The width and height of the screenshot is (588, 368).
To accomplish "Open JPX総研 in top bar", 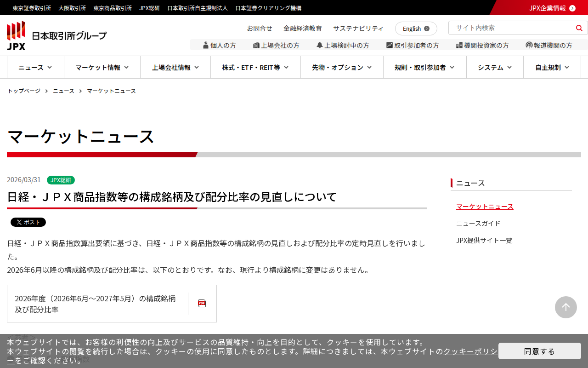I will tap(150, 8).
